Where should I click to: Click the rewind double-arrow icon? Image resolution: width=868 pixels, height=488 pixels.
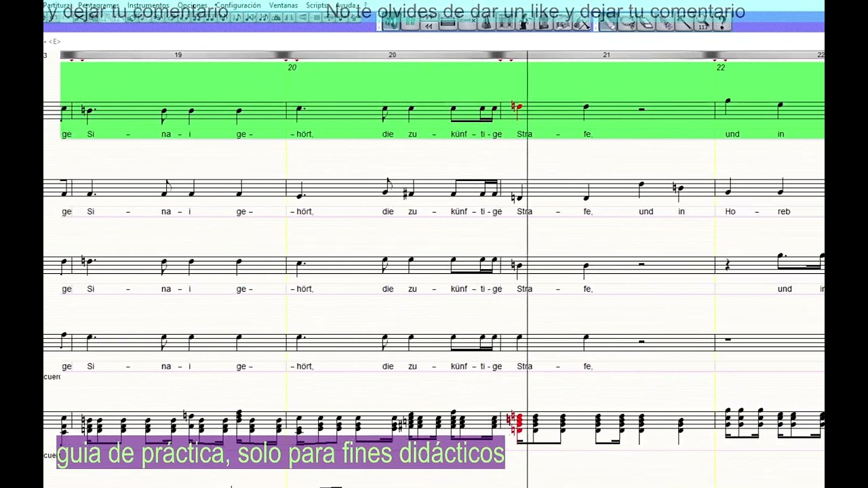429,25
